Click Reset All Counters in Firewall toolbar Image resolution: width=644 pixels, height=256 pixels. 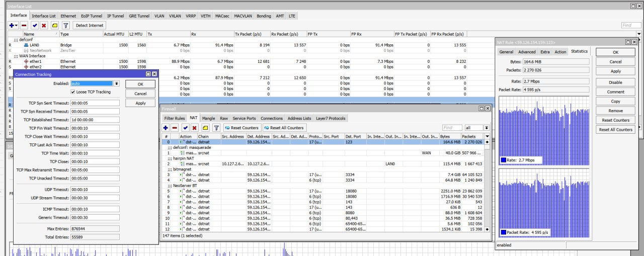(284, 128)
